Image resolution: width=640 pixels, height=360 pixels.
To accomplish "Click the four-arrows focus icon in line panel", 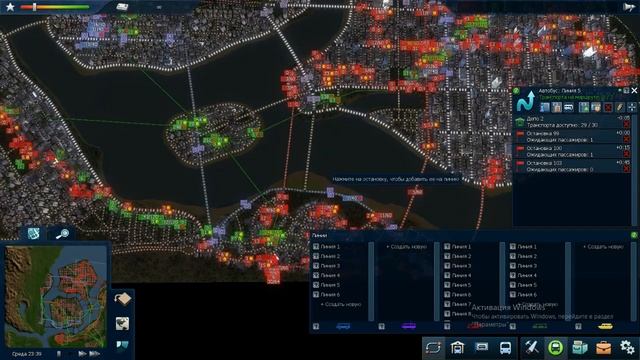I will point(631,107).
